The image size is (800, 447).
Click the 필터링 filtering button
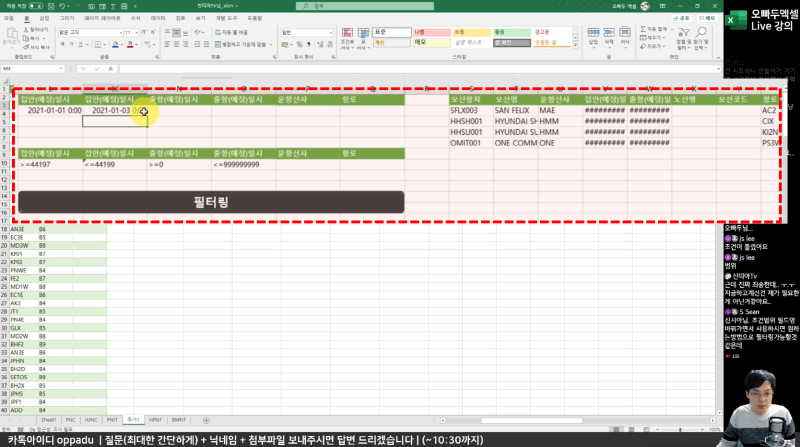click(211, 202)
